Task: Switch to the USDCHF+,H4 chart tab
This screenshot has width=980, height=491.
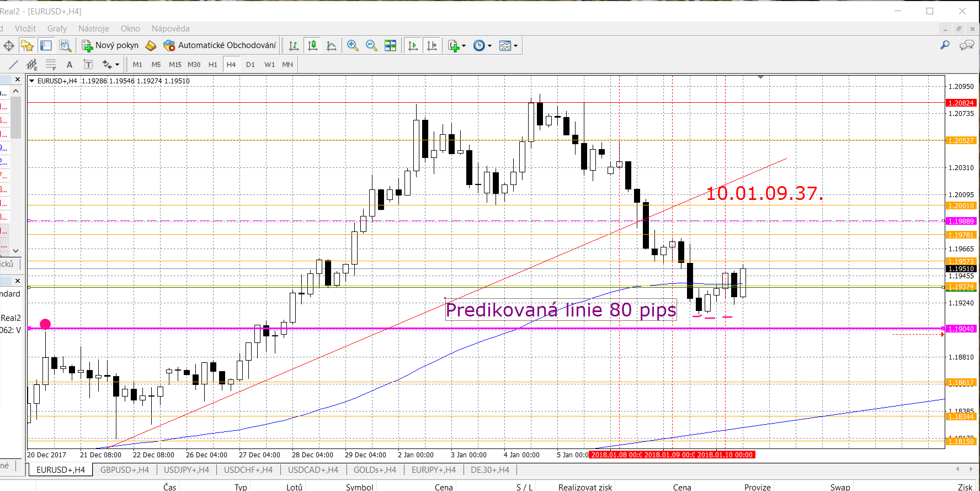Action: 248,470
